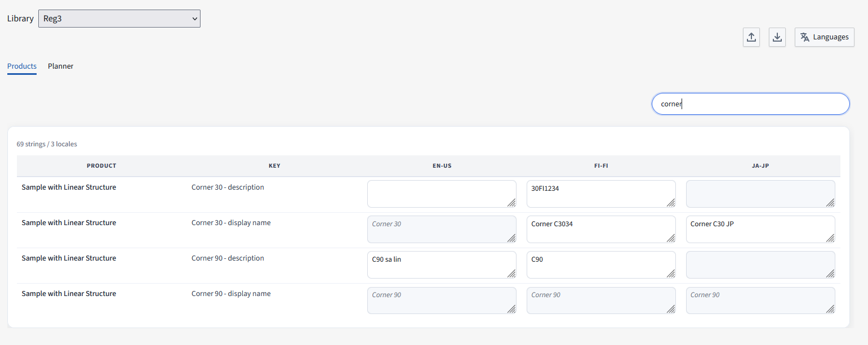
Task: Select the Corner 90 - description key cell
Action: 228,258
